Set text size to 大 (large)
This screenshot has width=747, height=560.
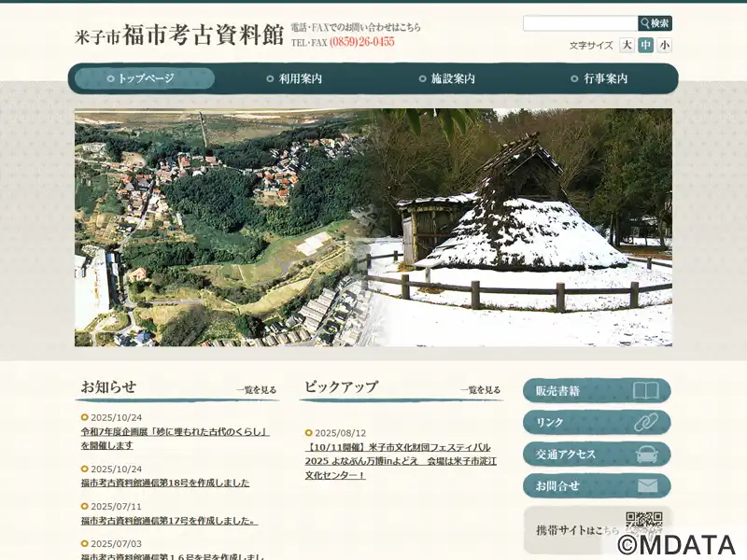point(627,45)
